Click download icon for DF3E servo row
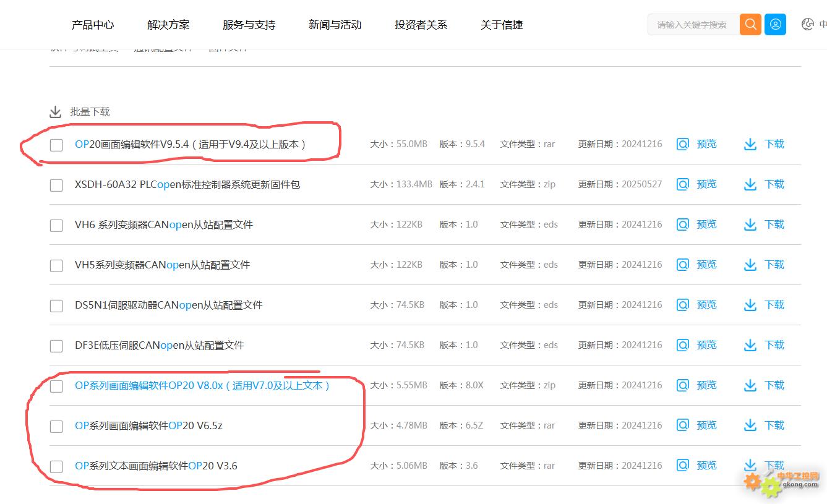 [750, 345]
